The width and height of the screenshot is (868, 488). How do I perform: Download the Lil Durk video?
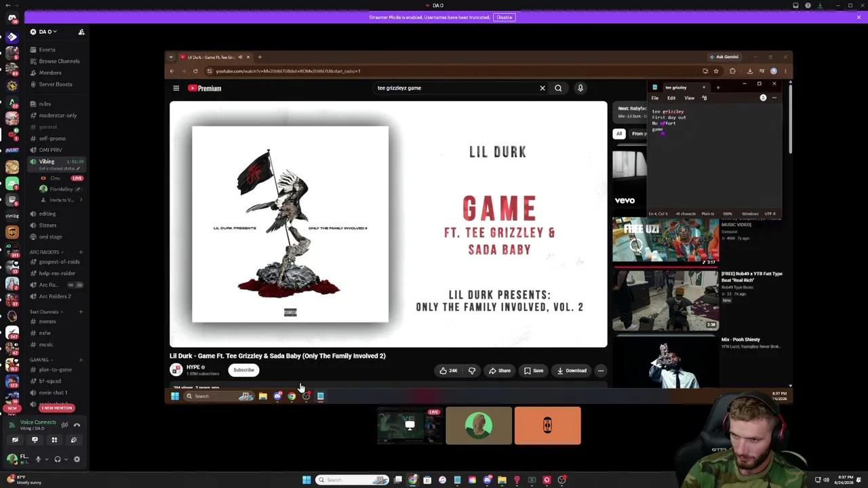pyautogui.click(x=572, y=371)
